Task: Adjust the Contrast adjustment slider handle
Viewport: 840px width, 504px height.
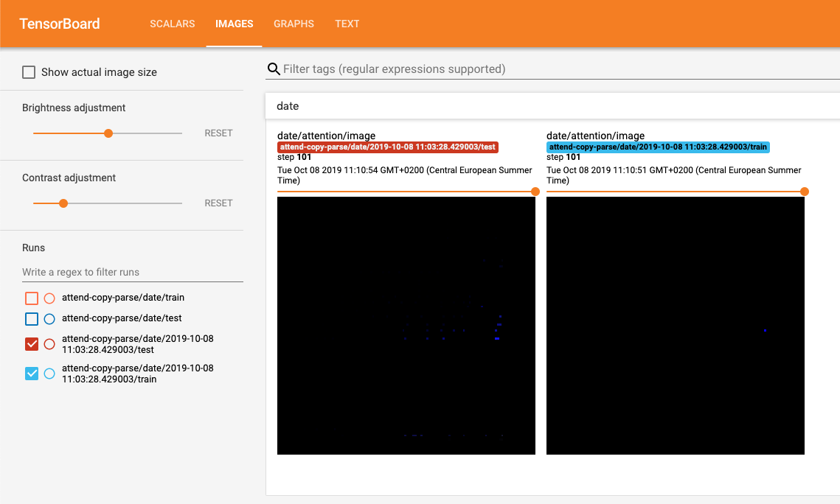Action: (x=63, y=203)
